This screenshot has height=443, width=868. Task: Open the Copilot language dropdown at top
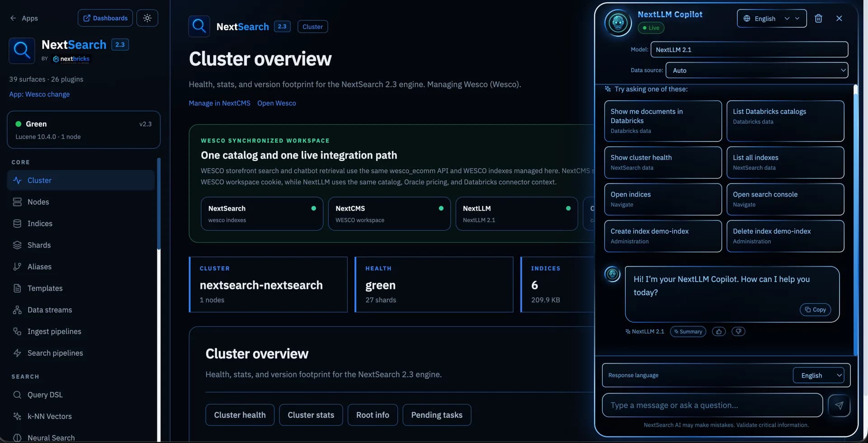click(x=772, y=19)
